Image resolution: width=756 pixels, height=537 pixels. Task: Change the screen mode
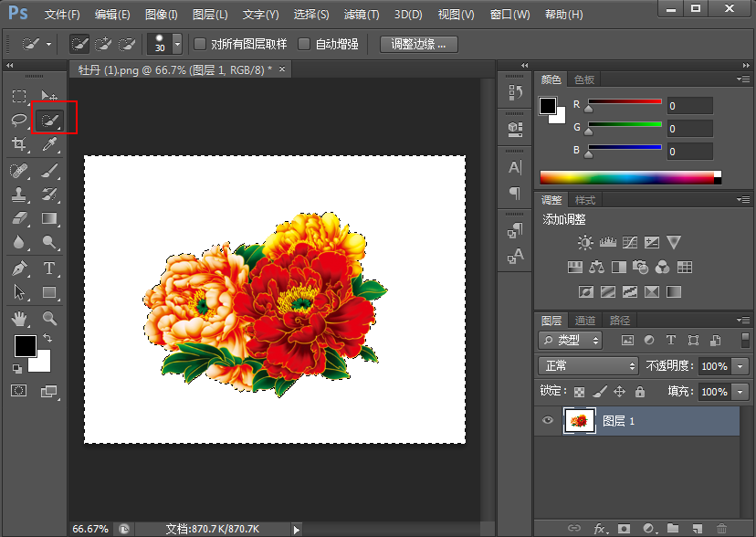point(48,391)
